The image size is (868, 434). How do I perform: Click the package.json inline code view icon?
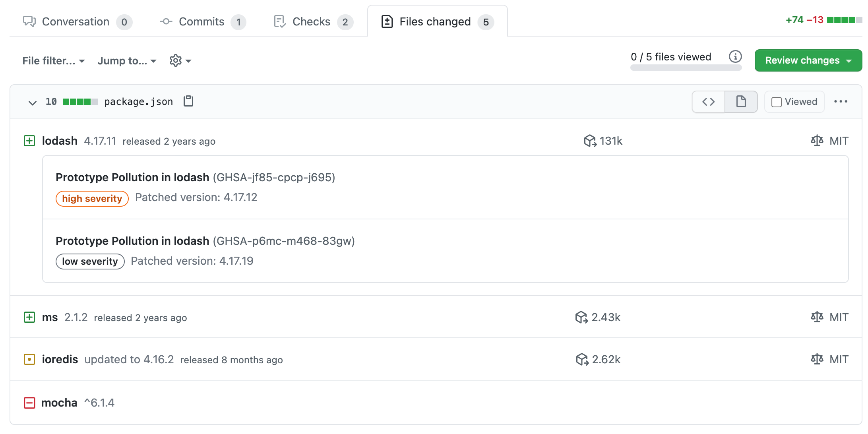pyautogui.click(x=709, y=102)
